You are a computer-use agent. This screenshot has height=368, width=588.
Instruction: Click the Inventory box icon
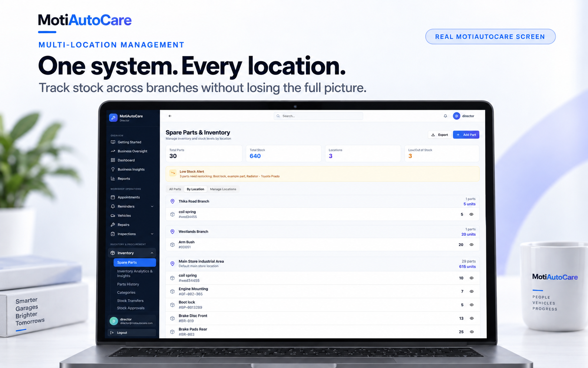coord(113,253)
